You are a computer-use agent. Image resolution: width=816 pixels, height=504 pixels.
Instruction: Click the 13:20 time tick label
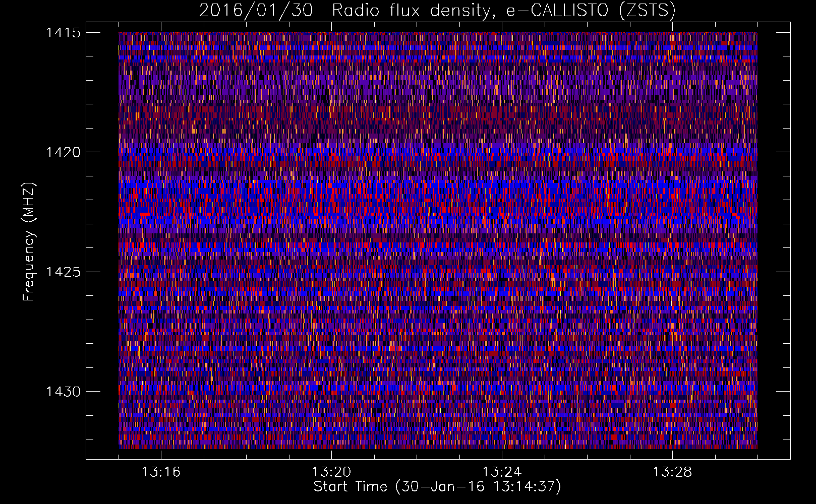331,472
